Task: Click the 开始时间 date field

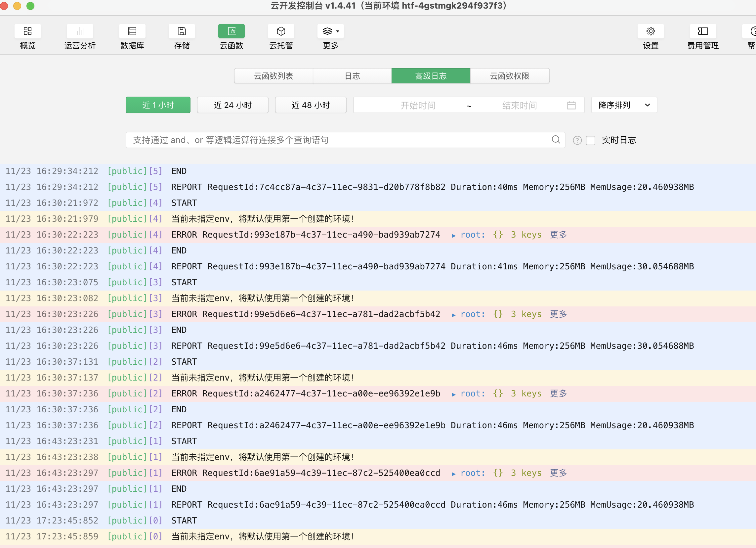Action: click(x=418, y=106)
